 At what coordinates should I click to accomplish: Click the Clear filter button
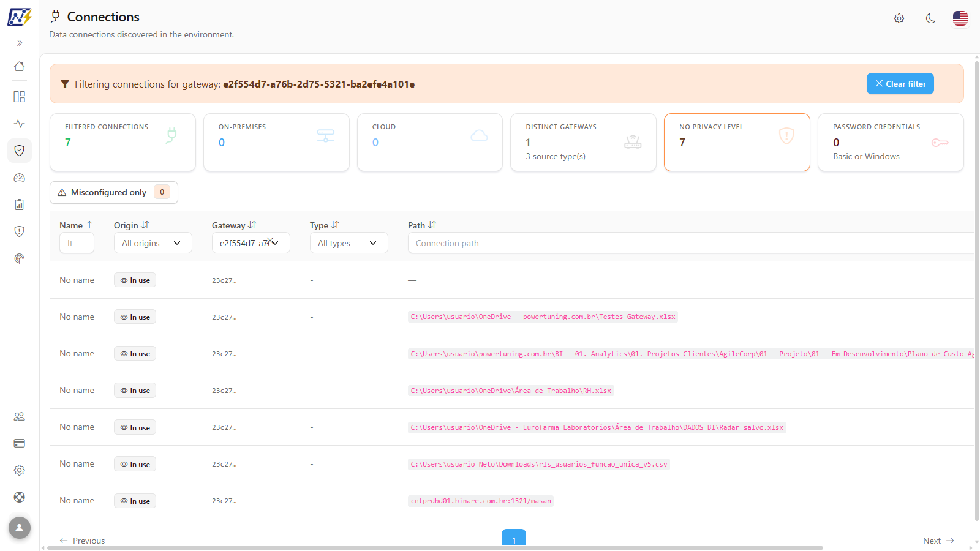(x=900, y=84)
